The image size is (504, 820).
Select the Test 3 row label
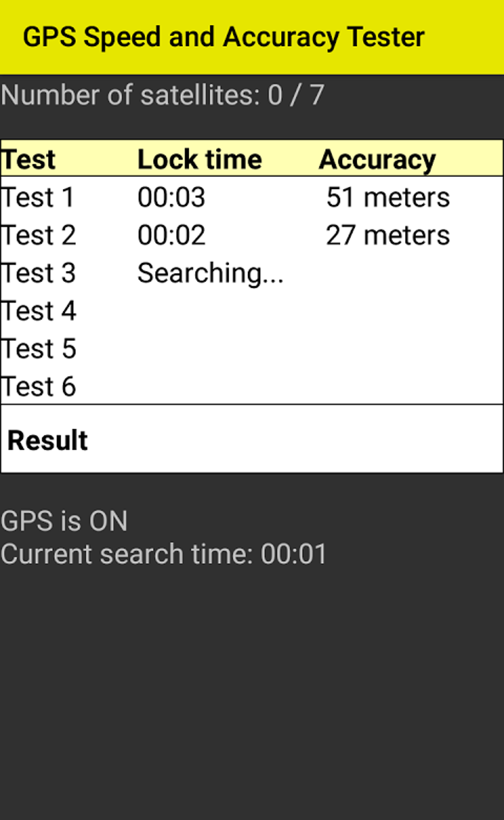(x=39, y=273)
